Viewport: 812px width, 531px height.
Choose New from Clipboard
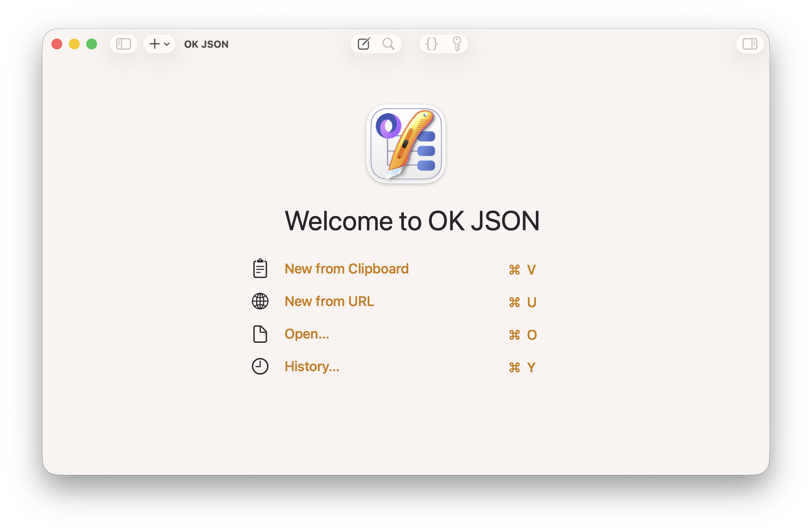point(347,269)
